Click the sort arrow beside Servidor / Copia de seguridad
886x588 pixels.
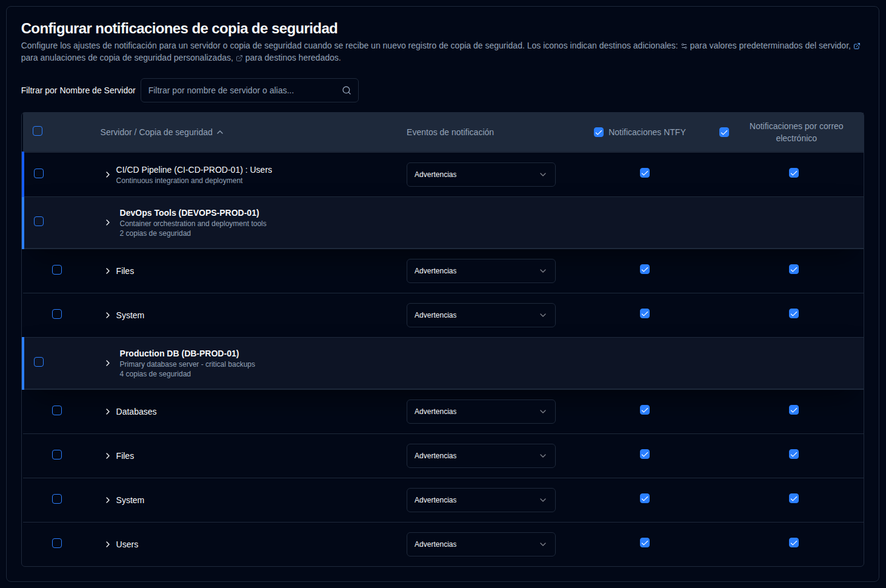coord(220,132)
